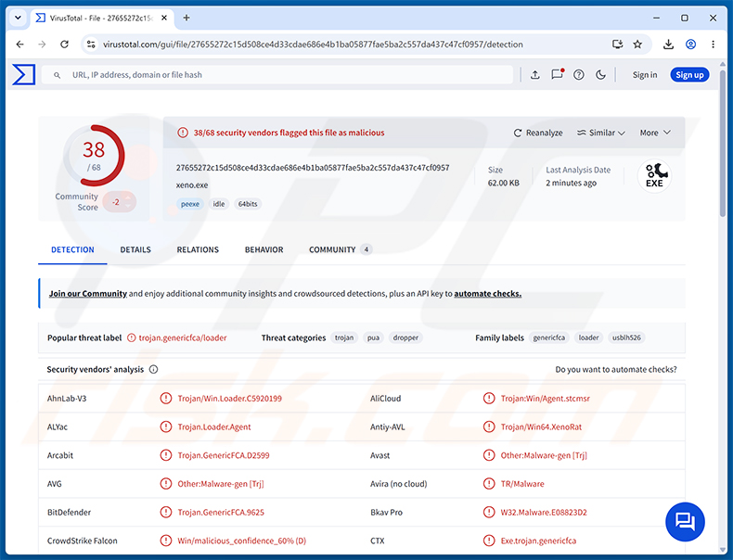Toggle dark mode moon icon
This screenshot has height=560, width=733.
(x=600, y=75)
